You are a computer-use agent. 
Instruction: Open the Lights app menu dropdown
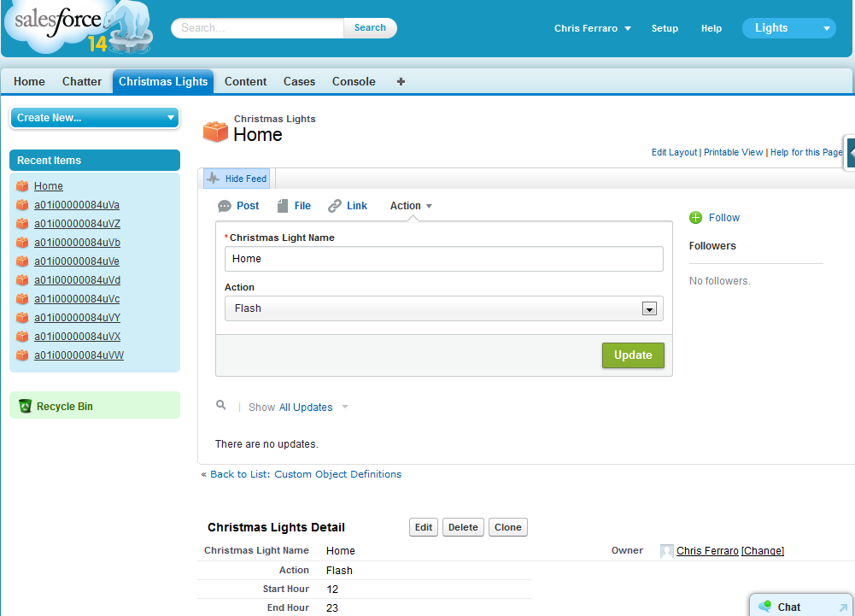pos(788,28)
